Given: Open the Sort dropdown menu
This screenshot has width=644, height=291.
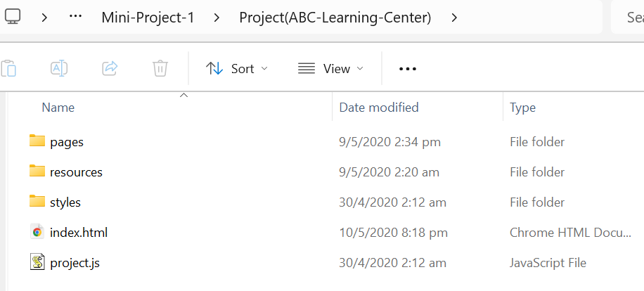Looking at the screenshot, I should point(237,68).
